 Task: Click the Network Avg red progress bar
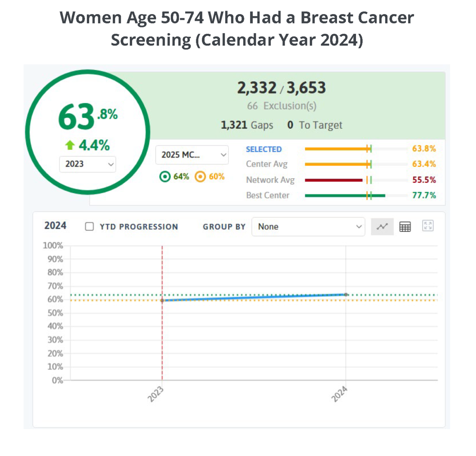point(334,180)
